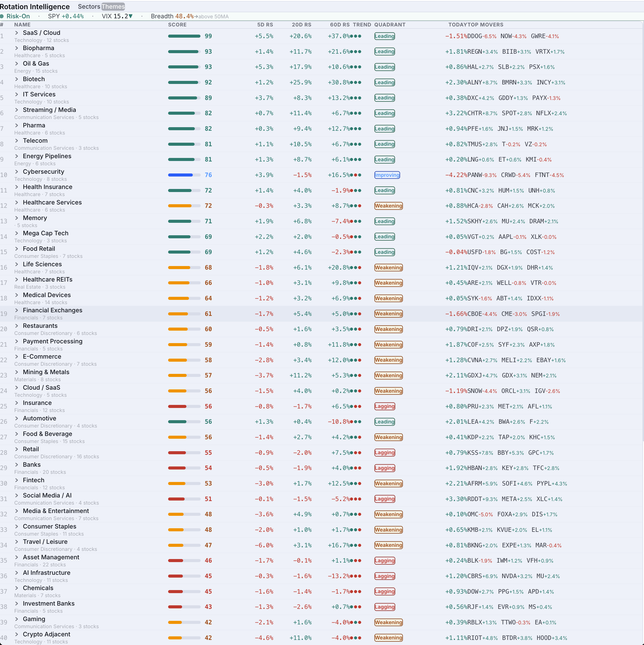Click the trend dots for Biotech

[356, 82]
